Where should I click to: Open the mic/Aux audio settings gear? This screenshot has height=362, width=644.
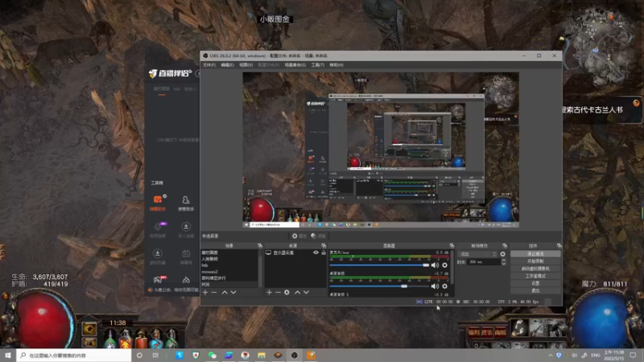tap(445, 265)
